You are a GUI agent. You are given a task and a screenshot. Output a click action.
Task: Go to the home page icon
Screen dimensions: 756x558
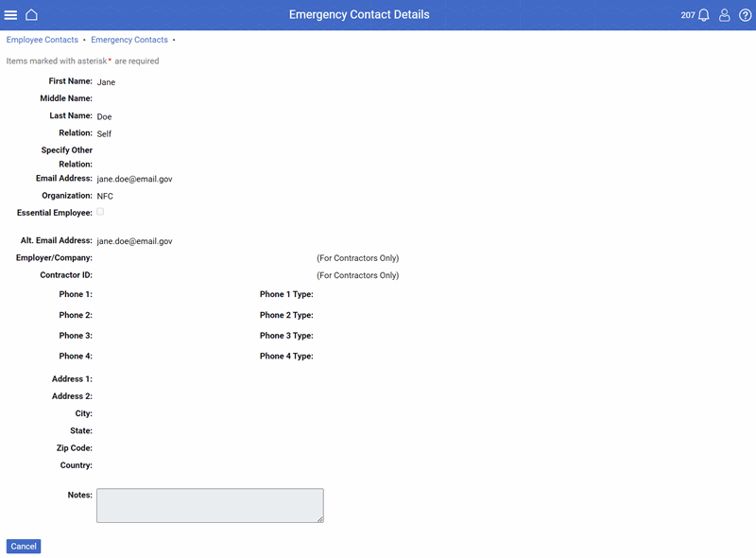pyautogui.click(x=31, y=15)
